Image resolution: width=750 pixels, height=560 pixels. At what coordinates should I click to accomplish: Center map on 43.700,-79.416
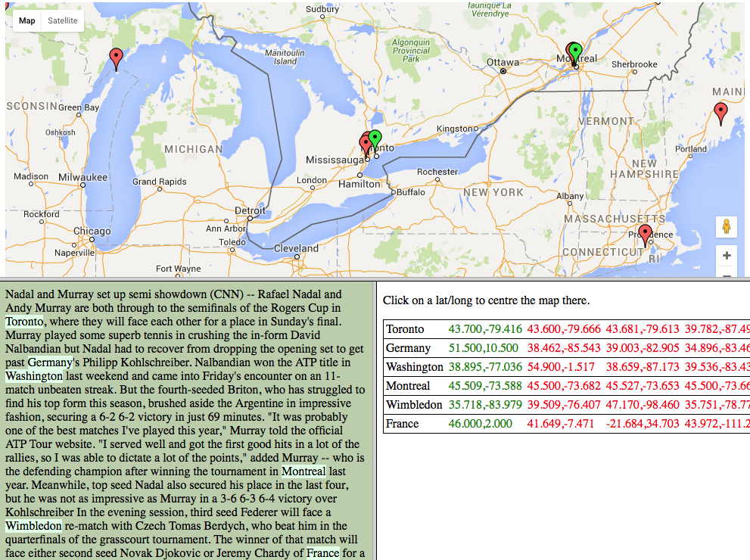pos(485,329)
